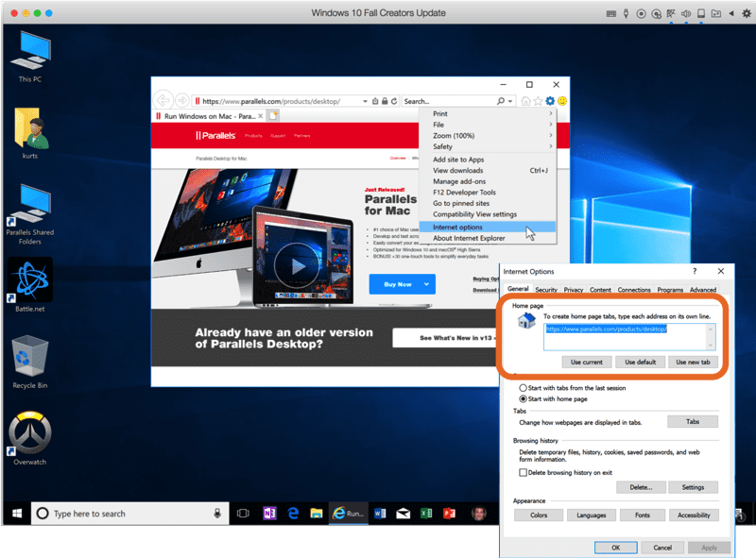Switch to the Advanced tab
756x558 pixels.
(x=702, y=290)
